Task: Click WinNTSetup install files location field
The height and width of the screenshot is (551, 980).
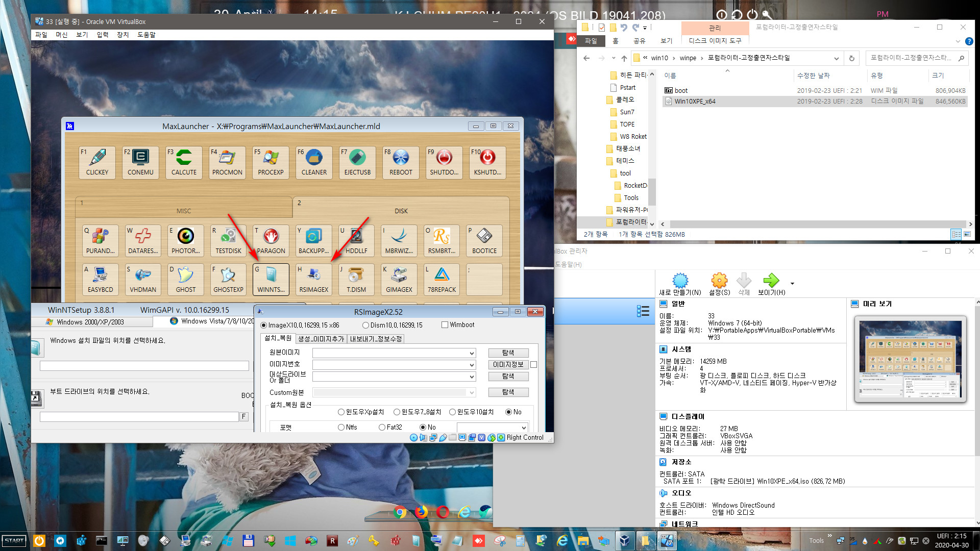Action: 144,366
